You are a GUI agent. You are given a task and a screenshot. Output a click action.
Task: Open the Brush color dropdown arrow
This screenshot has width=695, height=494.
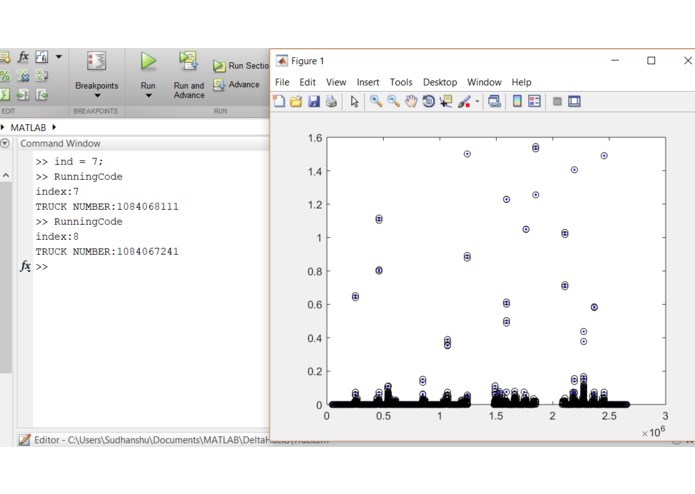[x=477, y=101]
